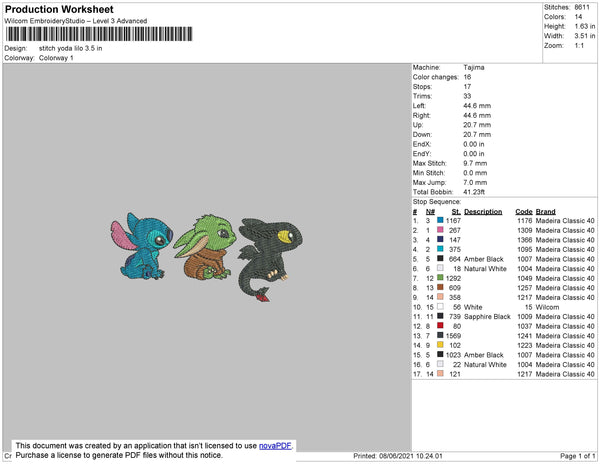Image resolution: width=600 pixels, height=464 pixels.
Task: Click the black Toothless dragon embroidery
Action: click(x=270, y=259)
